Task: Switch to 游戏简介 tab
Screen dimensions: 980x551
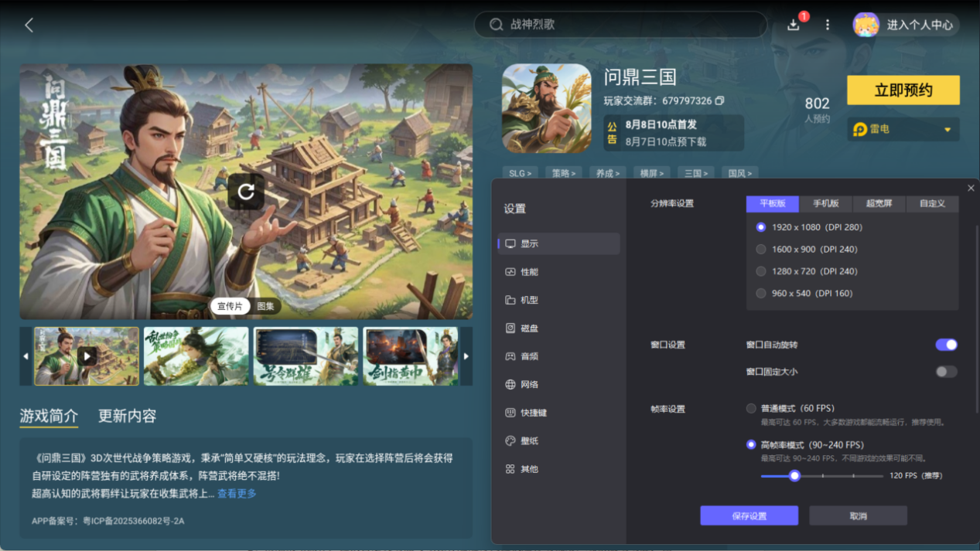Action: coord(49,416)
